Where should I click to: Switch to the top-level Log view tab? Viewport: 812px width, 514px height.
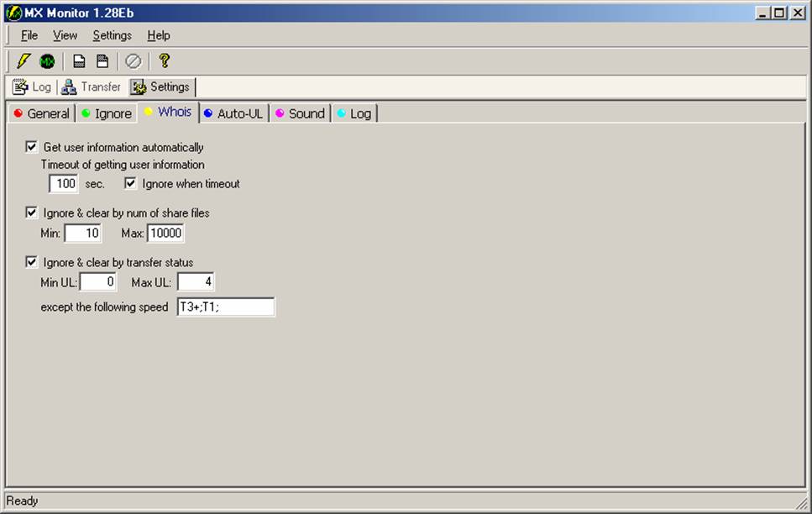pos(32,87)
